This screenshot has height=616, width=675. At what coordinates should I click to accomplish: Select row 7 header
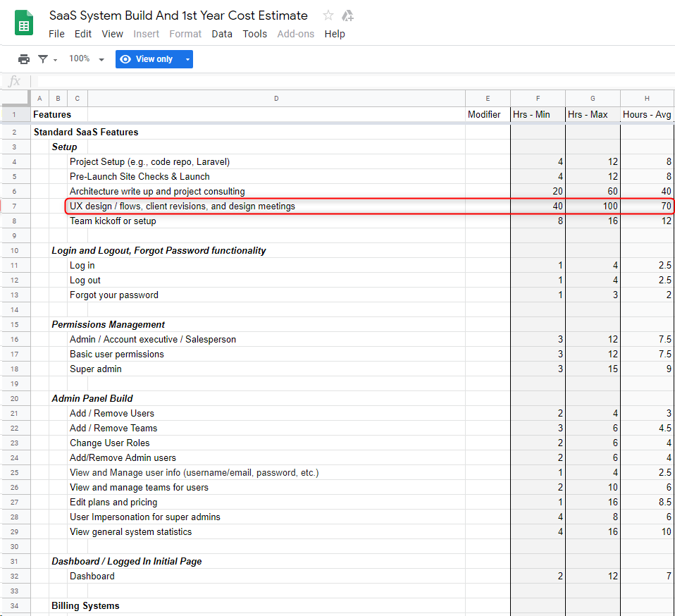coord(15,207)
